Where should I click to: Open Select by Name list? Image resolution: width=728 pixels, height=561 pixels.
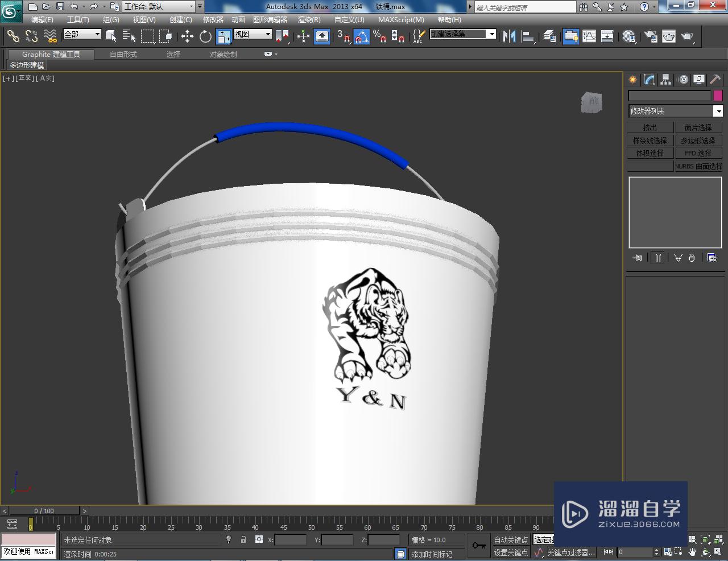[129, 36]
